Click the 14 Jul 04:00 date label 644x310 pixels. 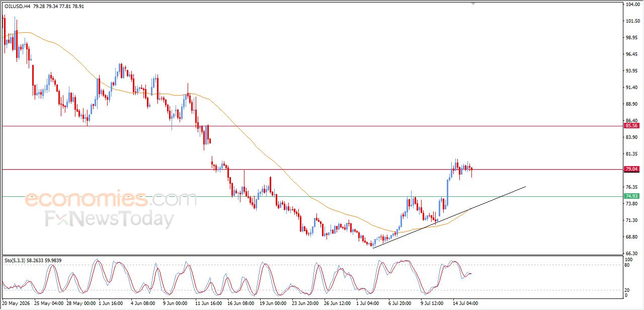click(465, 303)
